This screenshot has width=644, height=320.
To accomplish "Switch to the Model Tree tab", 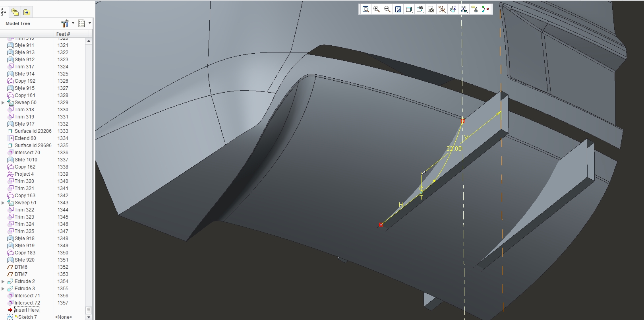I will pos(3,12).
